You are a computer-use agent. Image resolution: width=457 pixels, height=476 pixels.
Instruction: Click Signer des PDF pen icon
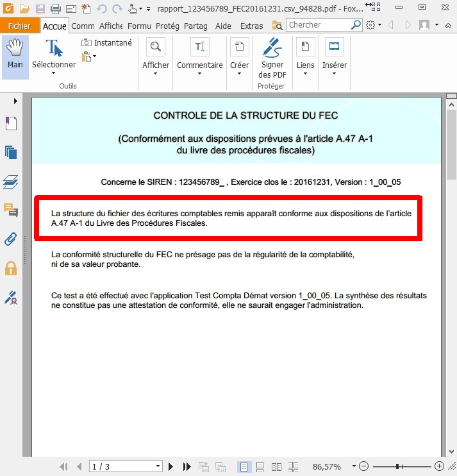(x=272, y=47)
